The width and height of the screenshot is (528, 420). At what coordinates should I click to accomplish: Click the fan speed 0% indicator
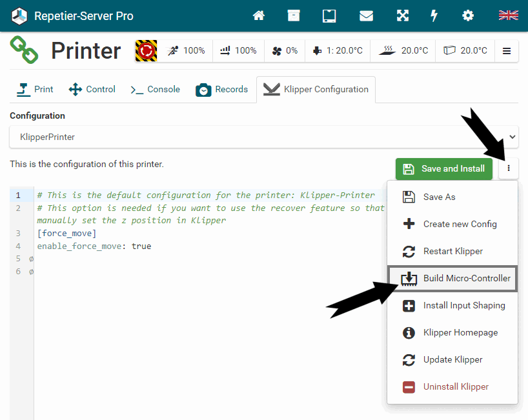(x=285, y=50)
